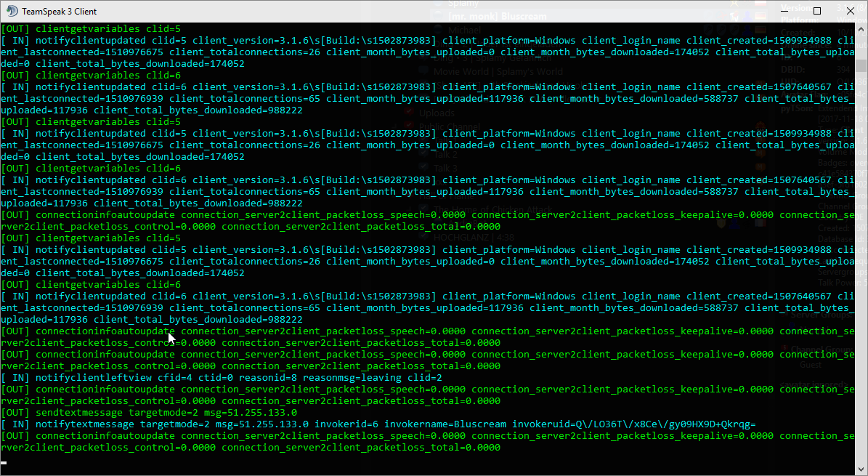Click the "invokerid=6" value
868x476 pixels.
(x=346, y=424)
